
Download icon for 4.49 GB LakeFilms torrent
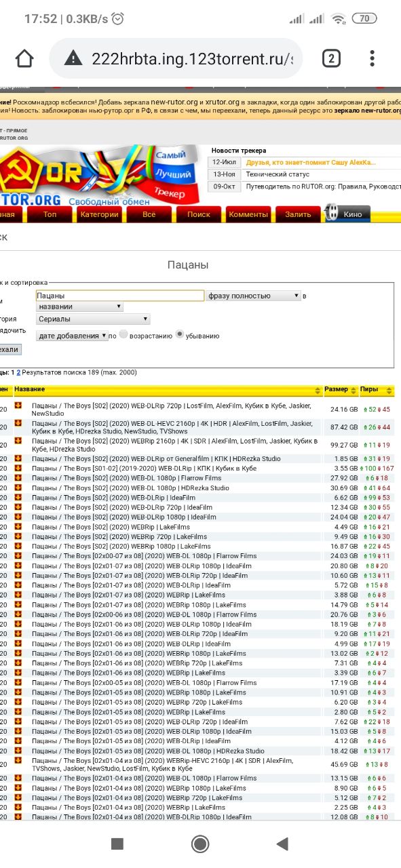point(18,526)
